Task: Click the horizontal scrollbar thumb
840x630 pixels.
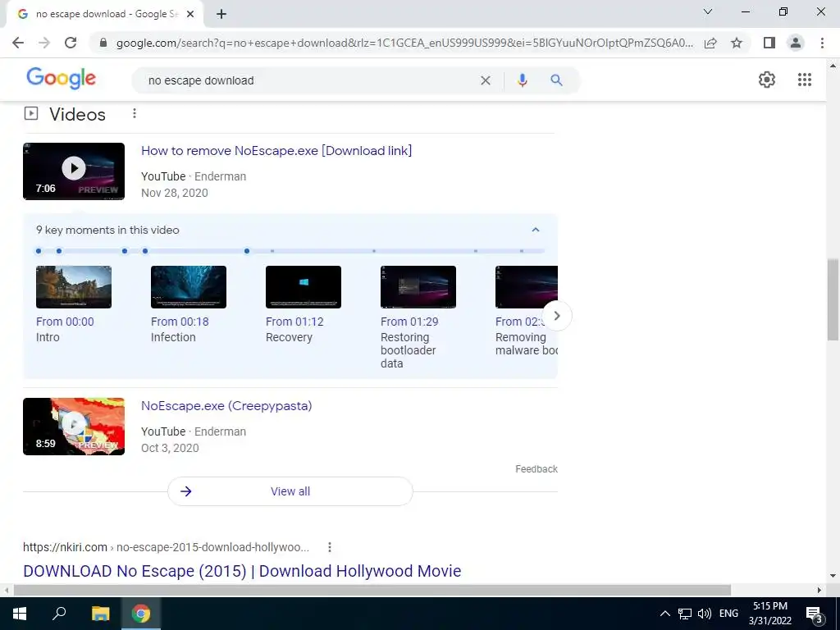Action: (372, 591)
